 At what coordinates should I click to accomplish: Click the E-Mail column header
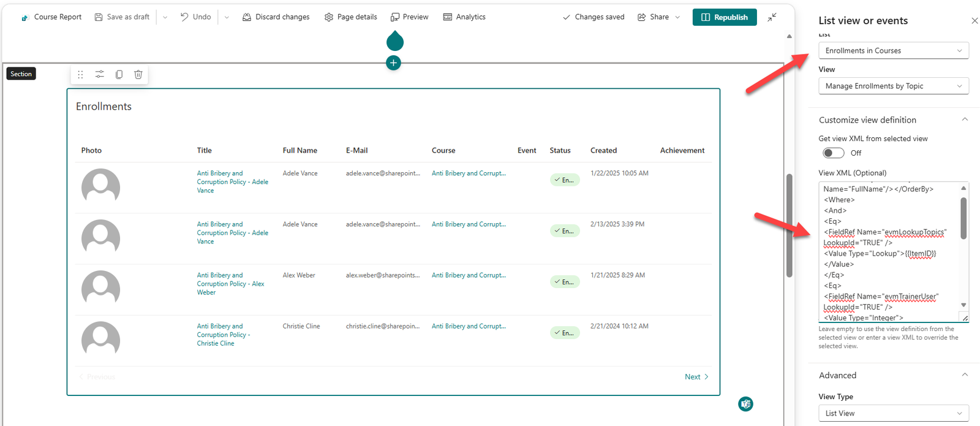point(356,150)
